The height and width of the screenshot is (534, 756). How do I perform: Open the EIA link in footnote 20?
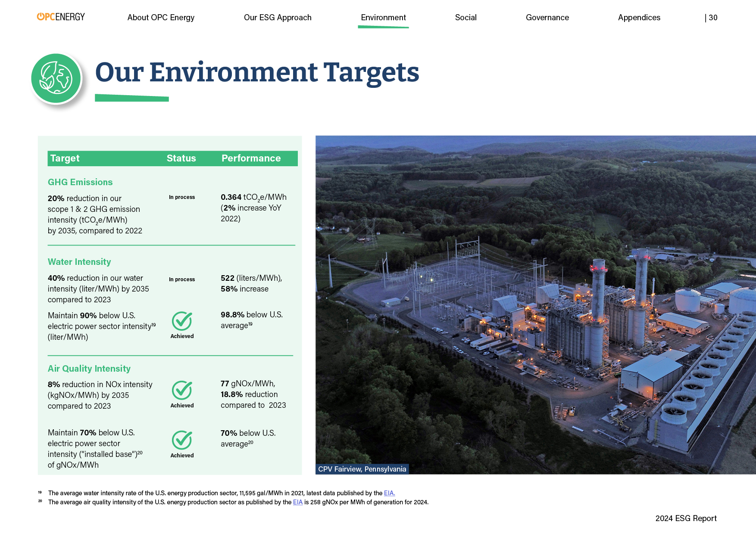[298, 502]
